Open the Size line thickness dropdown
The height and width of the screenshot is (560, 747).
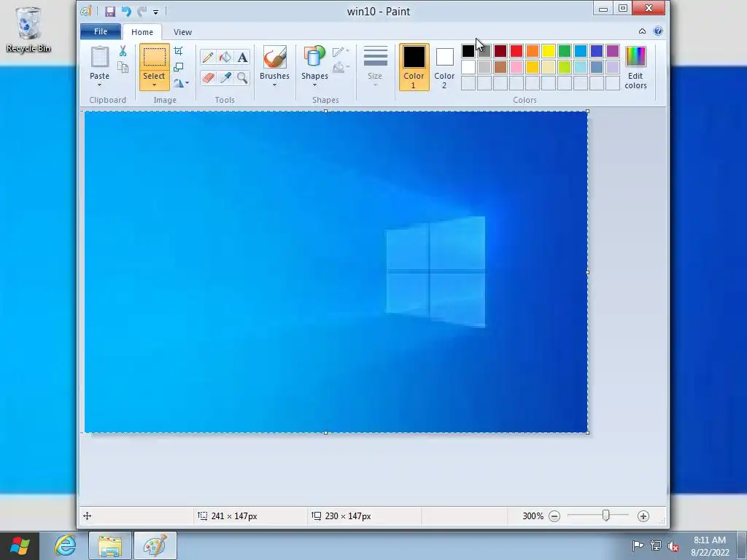375,66
